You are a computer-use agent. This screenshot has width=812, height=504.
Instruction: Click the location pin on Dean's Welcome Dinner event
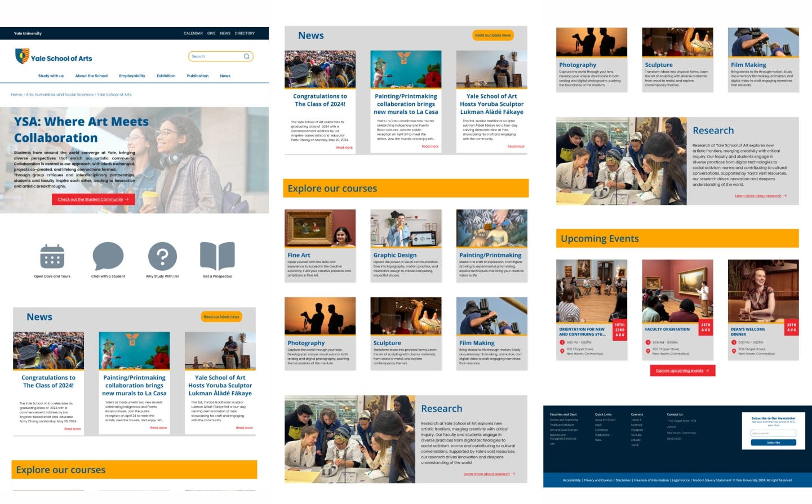tap(734, 351)
